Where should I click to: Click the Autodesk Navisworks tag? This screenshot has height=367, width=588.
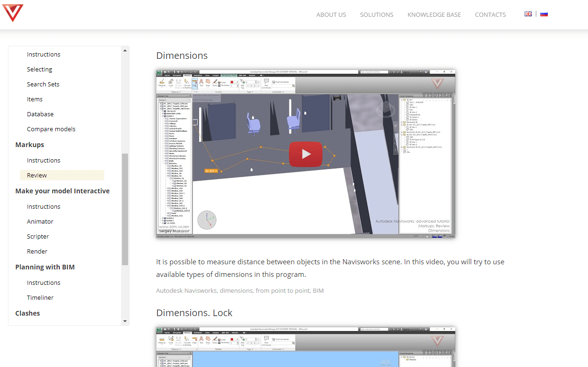186,290
